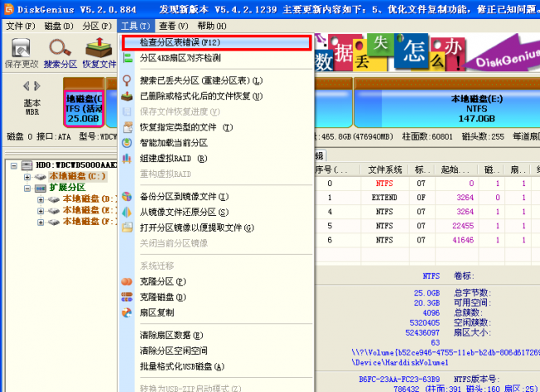Click previous disk arrow above 基本 MBR
The width and height of the screenshot is (540, 392).
tap(27, 86)
